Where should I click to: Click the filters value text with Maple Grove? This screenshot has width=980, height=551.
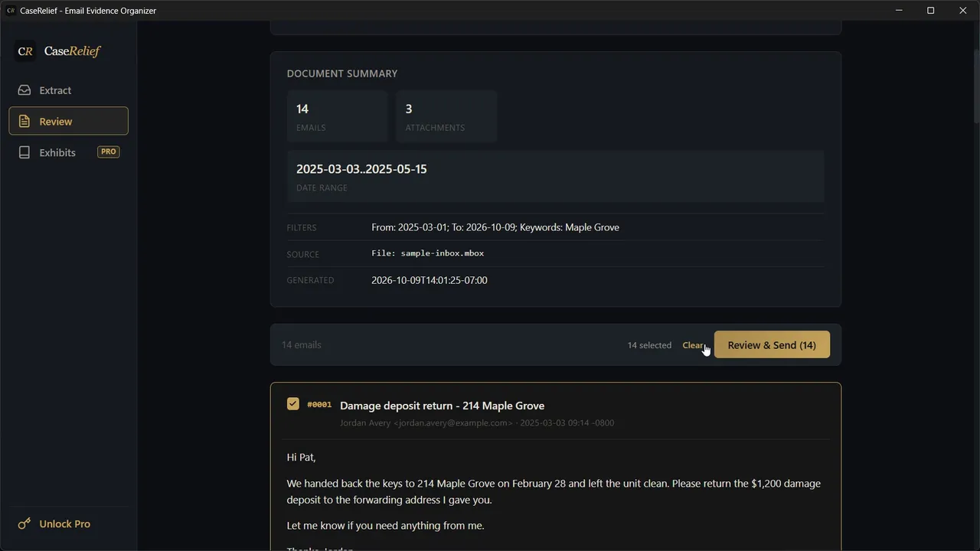tap(495, 227)
